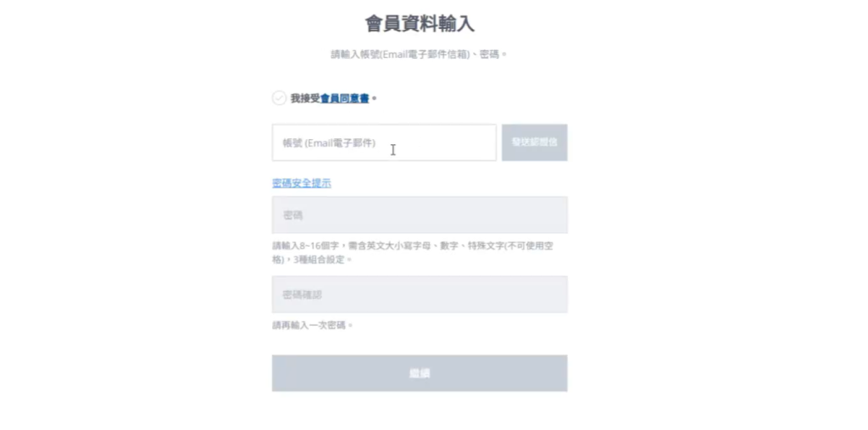
Task: Click the 請再輸入一次密碼 hint text
Action: [312, 325]
